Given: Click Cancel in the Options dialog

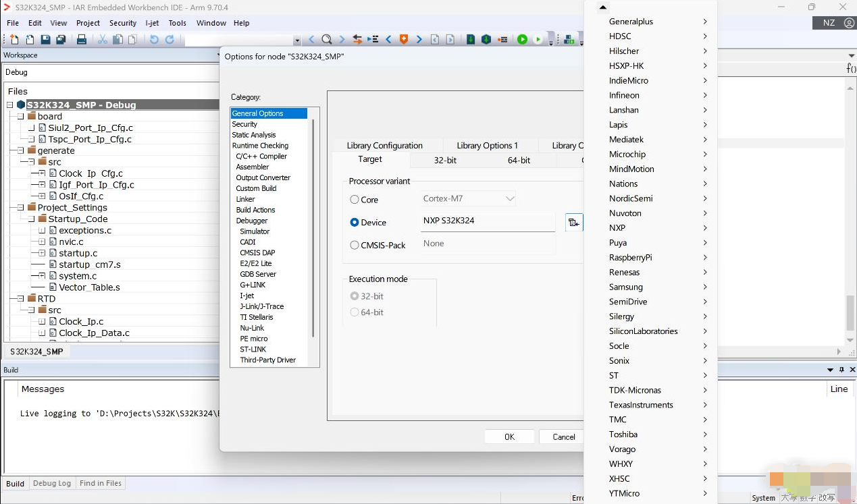Looking at the screenshot, I should click(563, 437).
